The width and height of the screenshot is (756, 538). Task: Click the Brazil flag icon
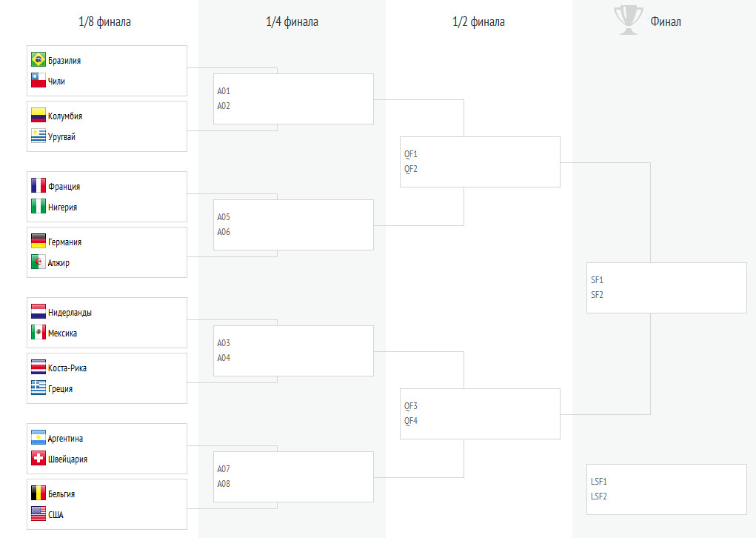pos(38,60)
